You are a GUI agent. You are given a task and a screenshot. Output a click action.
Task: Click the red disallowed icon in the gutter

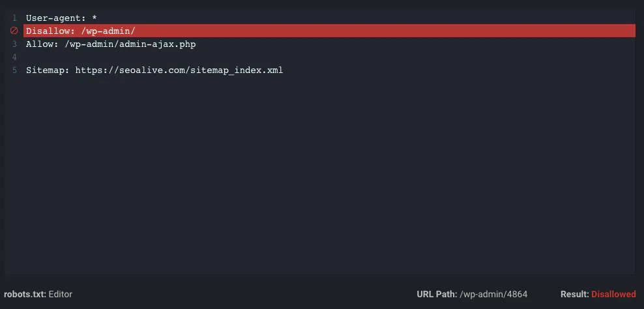[x=14, y=31]
